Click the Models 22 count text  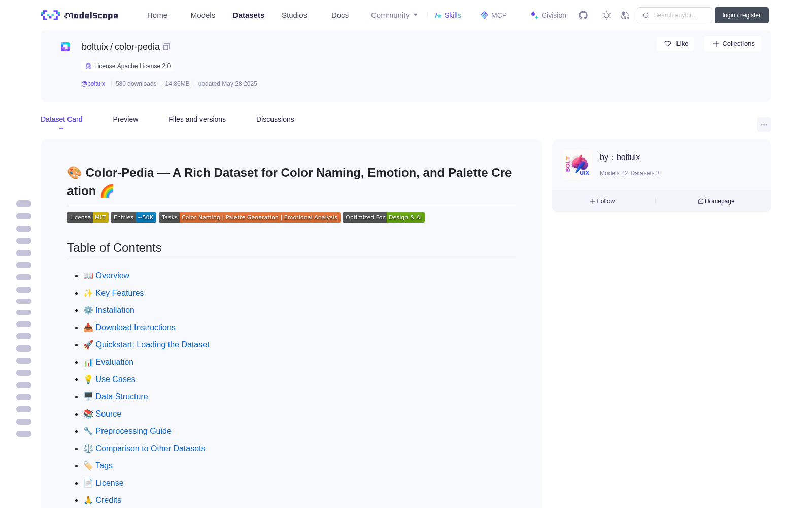(614, 173)
